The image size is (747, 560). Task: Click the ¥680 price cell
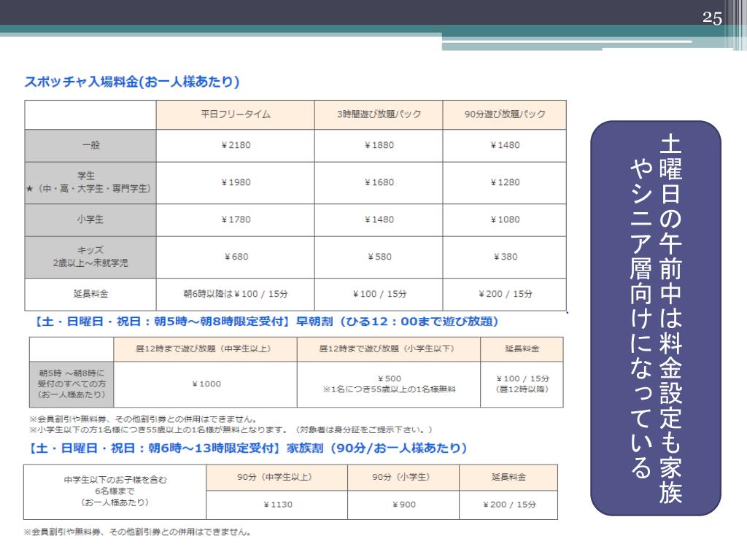coord(236,257)
